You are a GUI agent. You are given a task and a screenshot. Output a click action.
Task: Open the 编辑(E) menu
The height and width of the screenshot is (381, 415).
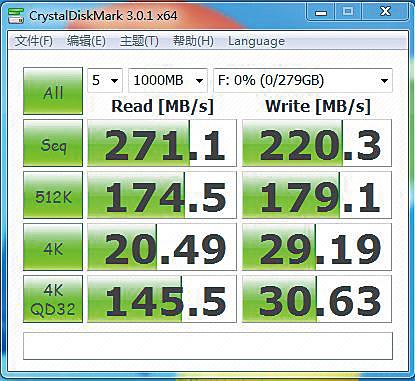(x=86, y=41)
